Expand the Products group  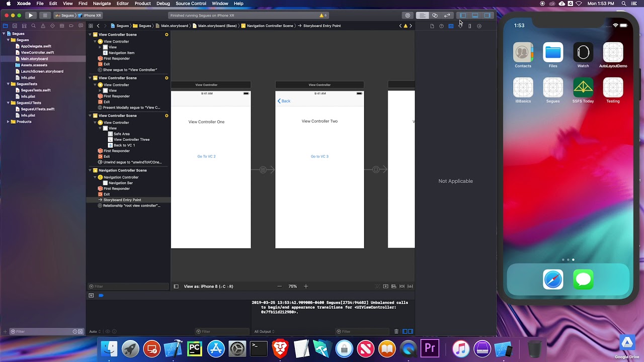pyautogui.click(x=8, y=122)
